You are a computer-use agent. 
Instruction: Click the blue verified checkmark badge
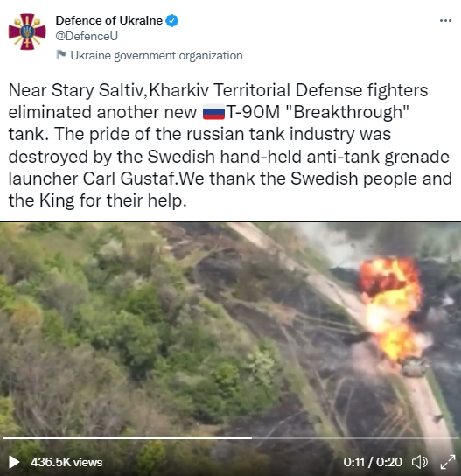[x=171, y=21]
